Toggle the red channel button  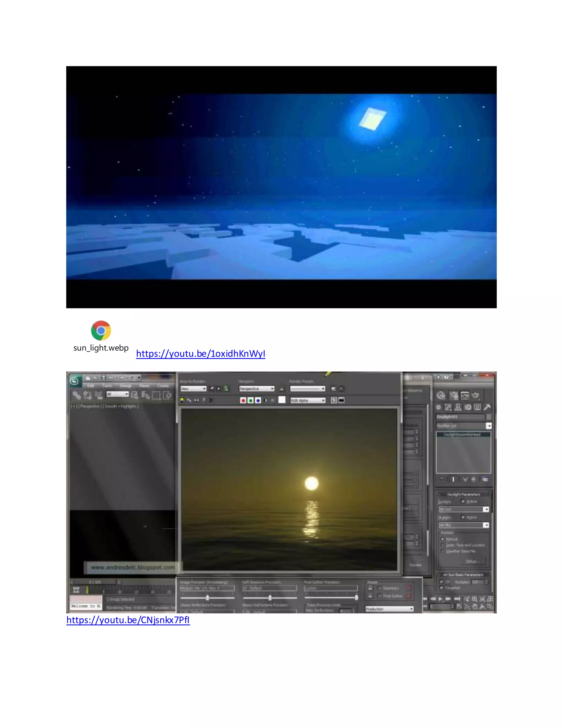click(243, 400)
